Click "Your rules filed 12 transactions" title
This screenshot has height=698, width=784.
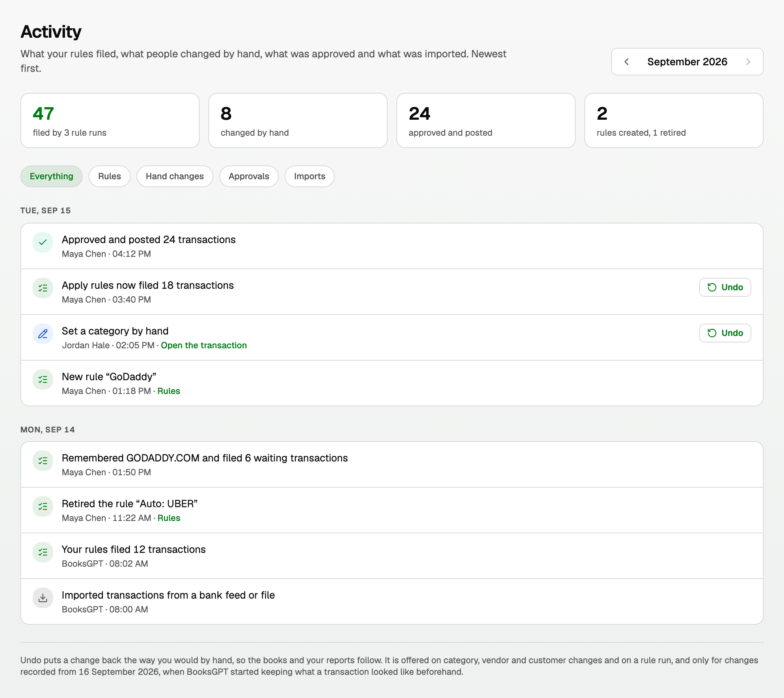coord(134,549)
